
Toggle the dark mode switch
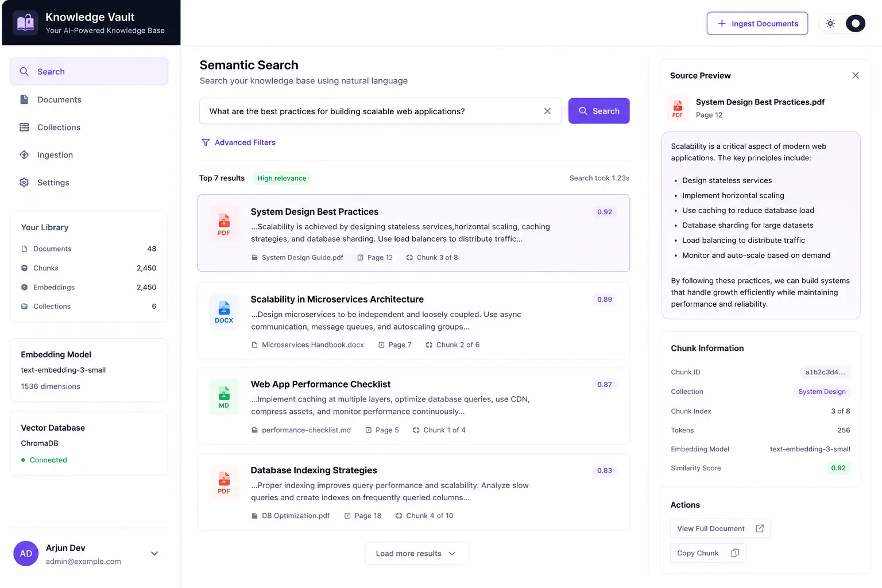tap(855, 24)
